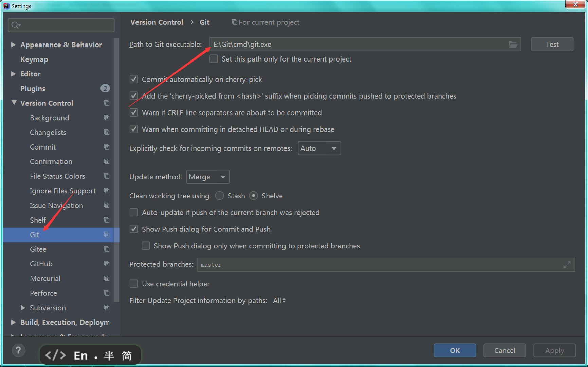588x367 pixels.
Task: Click the project icon next to Mercurial
Action: 107,278
